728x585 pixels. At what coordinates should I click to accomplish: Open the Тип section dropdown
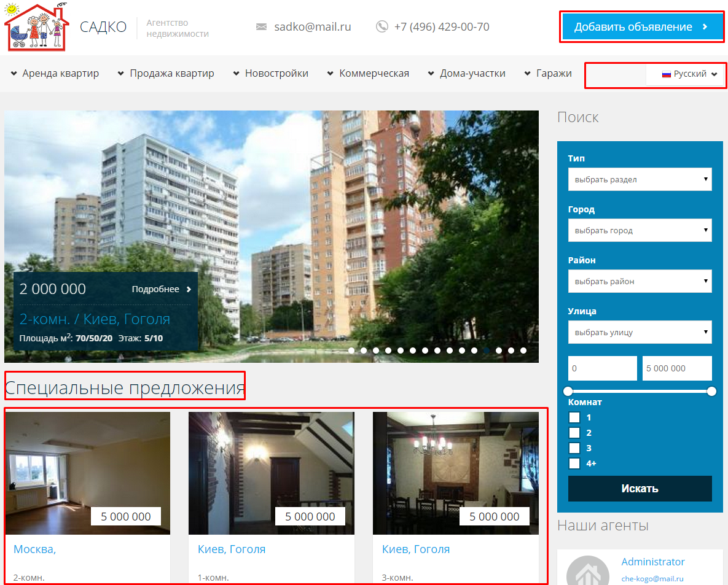coord(640,179)
